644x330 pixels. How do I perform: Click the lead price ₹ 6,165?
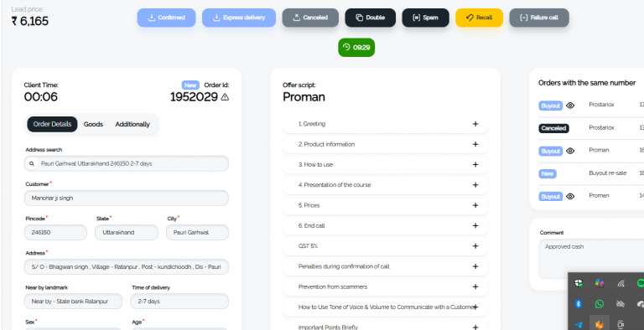(x=30, y=21)
